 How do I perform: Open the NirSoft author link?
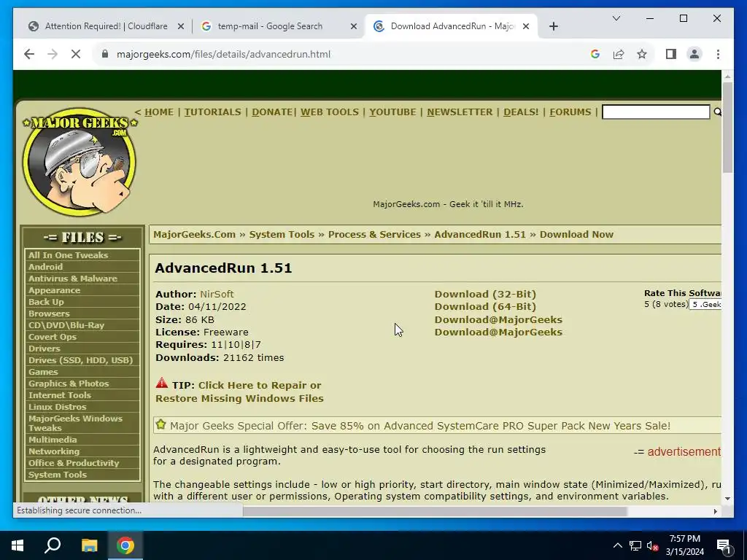tap(217, 295)
